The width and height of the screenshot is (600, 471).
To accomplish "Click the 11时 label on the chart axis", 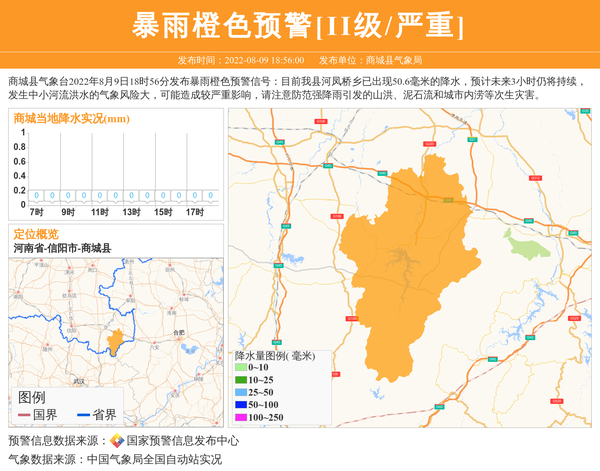I will tap(100, 212).
